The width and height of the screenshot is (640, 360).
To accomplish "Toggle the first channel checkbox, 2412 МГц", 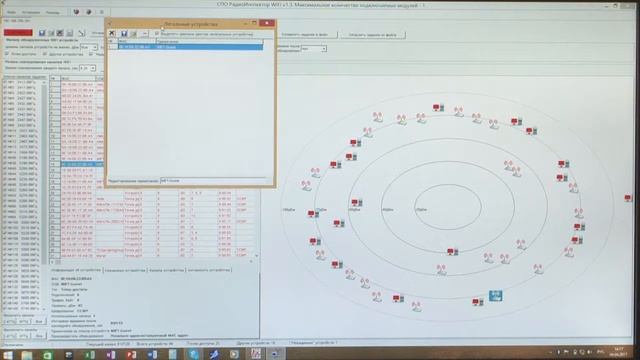I will coord(5,82).
